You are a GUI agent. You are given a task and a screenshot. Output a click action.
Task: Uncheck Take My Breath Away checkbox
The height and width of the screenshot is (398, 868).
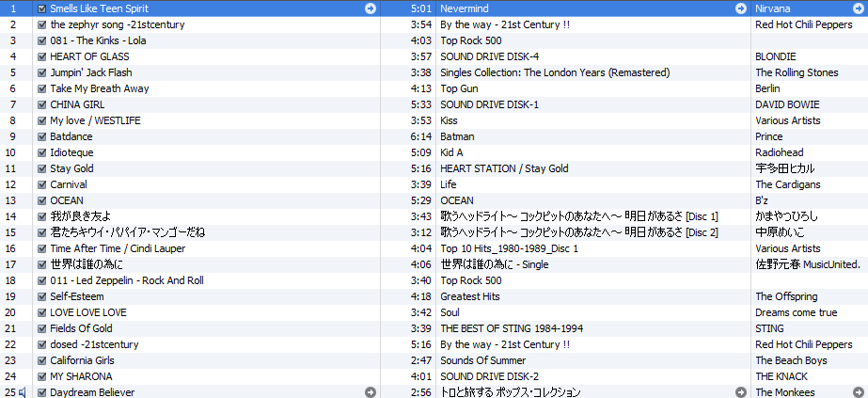coord(42,89)
